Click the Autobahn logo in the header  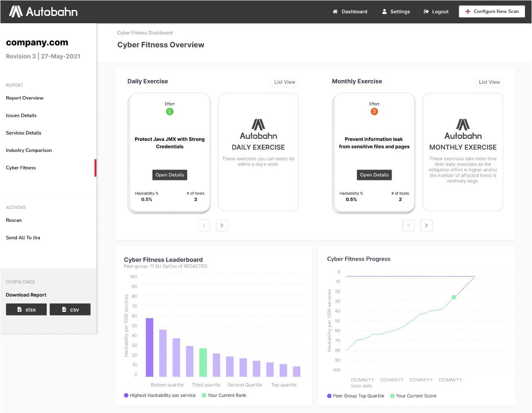(x=44, y=12)
